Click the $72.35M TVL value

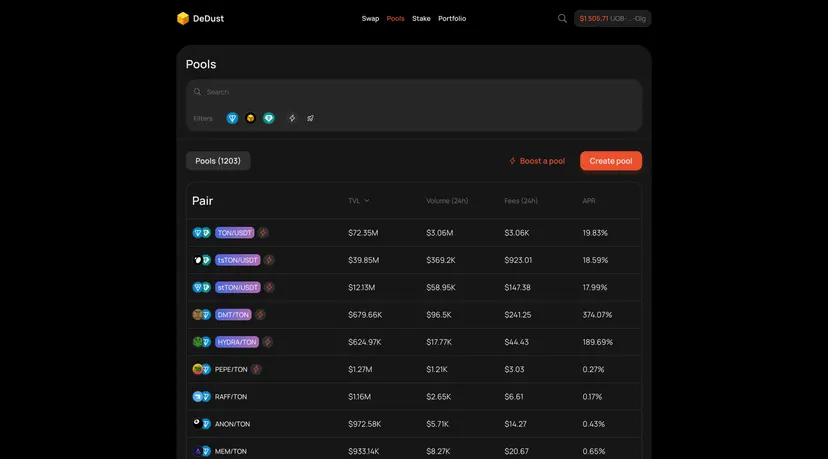[363, 233]
